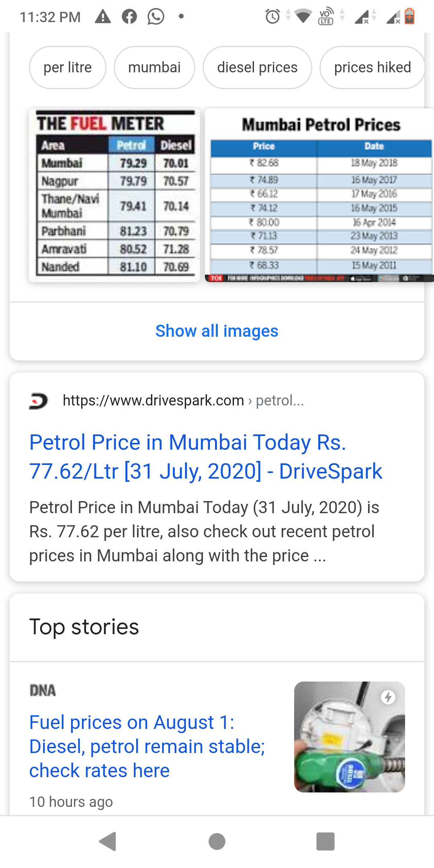Select the 'per litre' filter chip
The height and width of the screenshot is (868, 434).
click(68, 68)
